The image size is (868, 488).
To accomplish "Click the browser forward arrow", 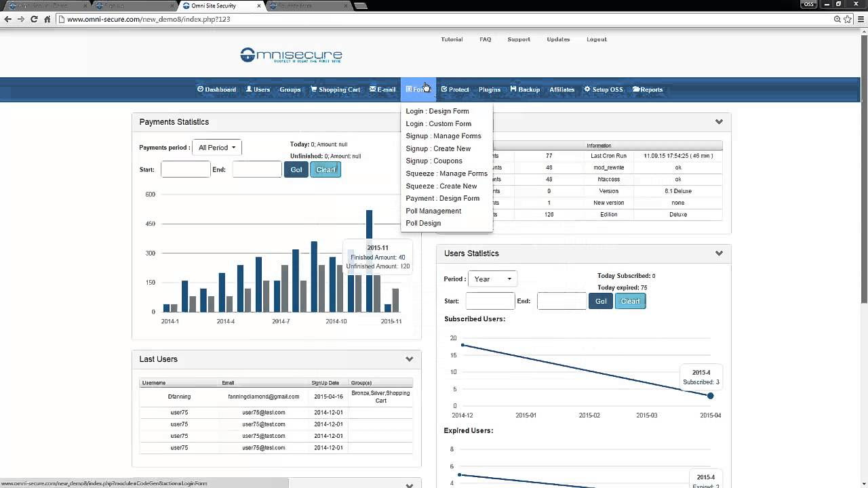I will click(x=20, y=19).
